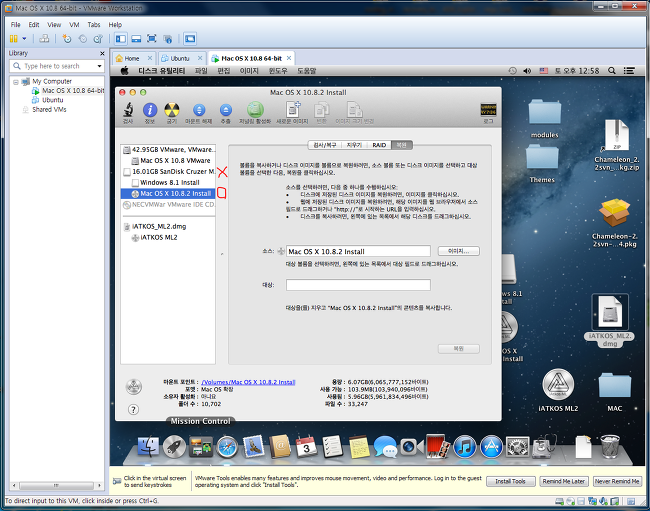Image resolution: width=650 pixels, height=511 pixels.
Task: Open App Store icon in the dock
Action: (x=491, y=447)
